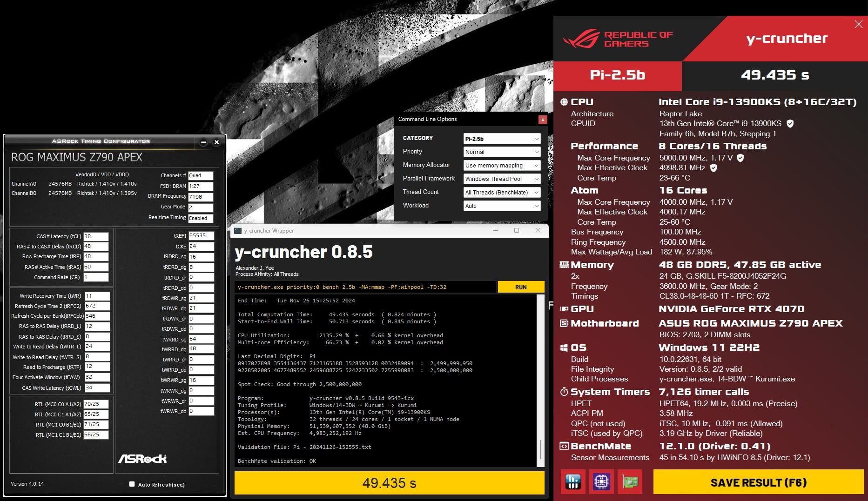This screenshot has width=868, height=501.
Task: Click 'ROG MAXIMUS Z790 APEX' configurator heading
Action: click(x=77, y=157)
